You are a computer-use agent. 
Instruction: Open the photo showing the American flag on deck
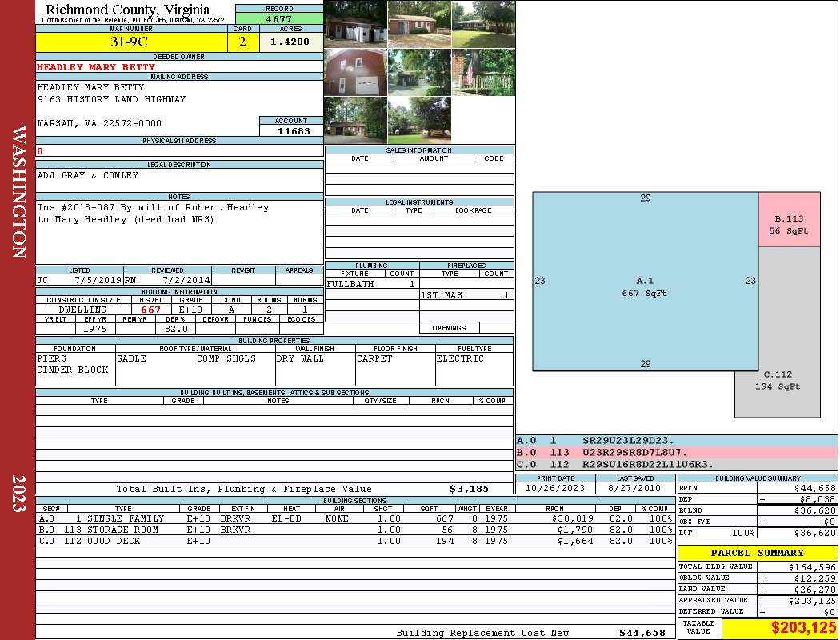click(483, 72)
